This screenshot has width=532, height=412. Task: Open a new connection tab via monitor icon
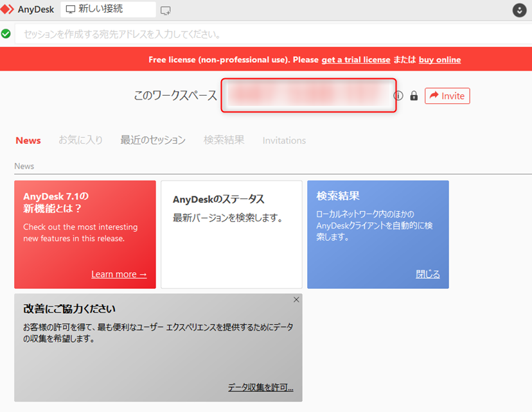166,9
